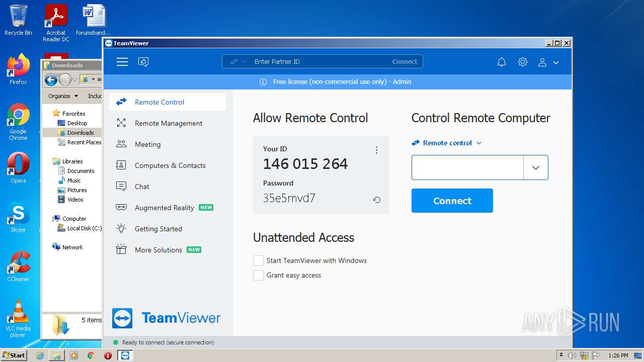Click the account profile icon in TeamViewer
The image size is (644, 362).
[542, 62]
